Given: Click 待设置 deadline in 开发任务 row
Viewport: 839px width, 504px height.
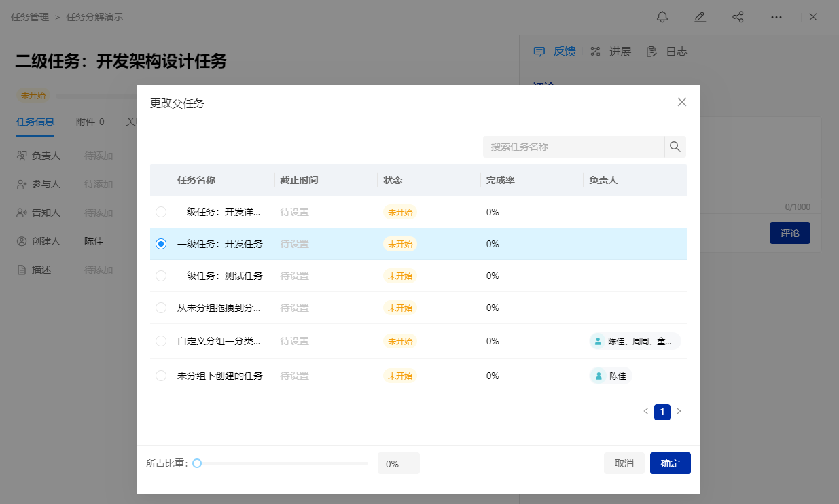Looking at the screenshot, I should [295, 244].
